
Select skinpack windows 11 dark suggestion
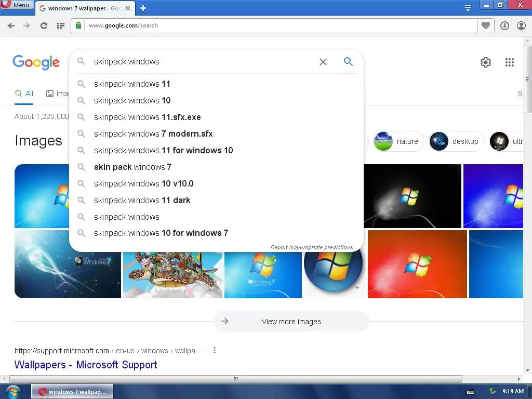click(216, 200)
